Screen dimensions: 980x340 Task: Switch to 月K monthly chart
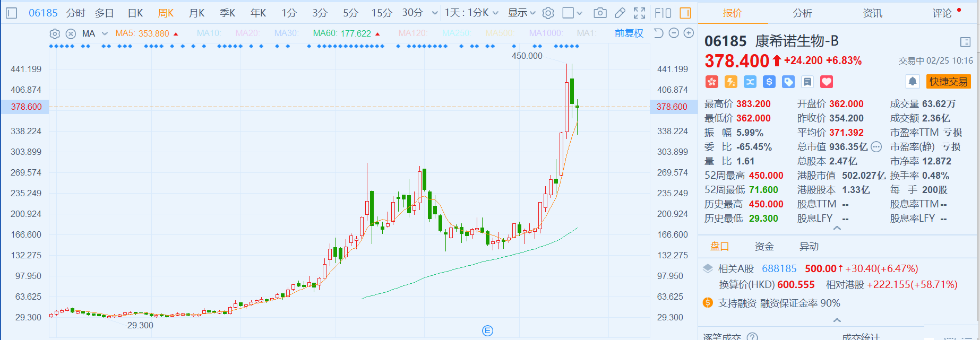(197, 13)
